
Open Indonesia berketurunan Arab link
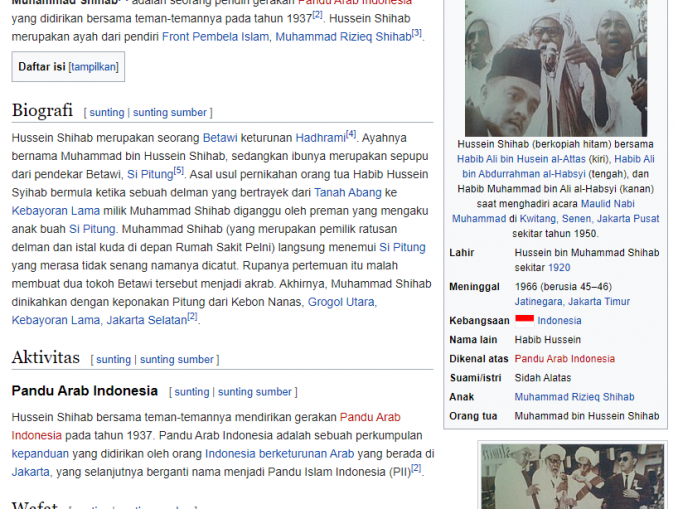click(279, 454)
